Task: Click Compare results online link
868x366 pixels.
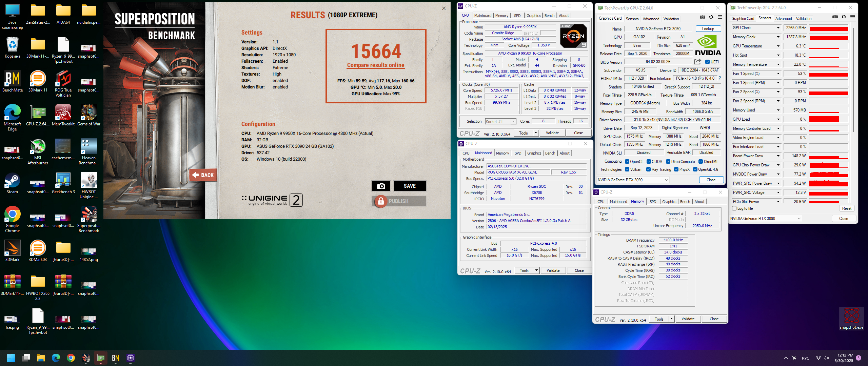Action: point(376,65)
